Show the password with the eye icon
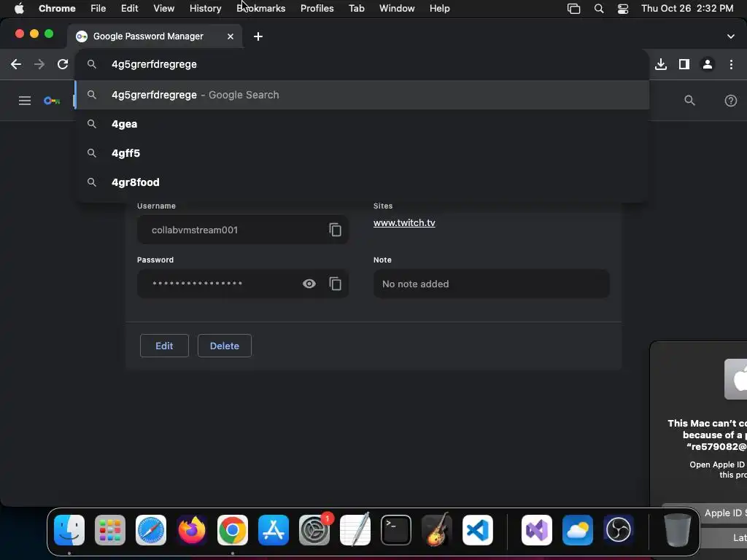Screen dimensions: 747x560 309,284
